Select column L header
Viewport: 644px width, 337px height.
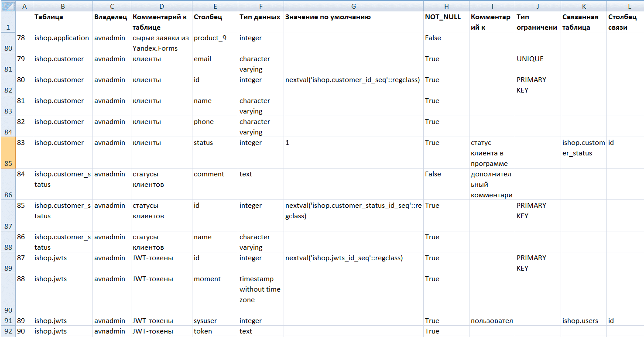(x=625, y=6)
